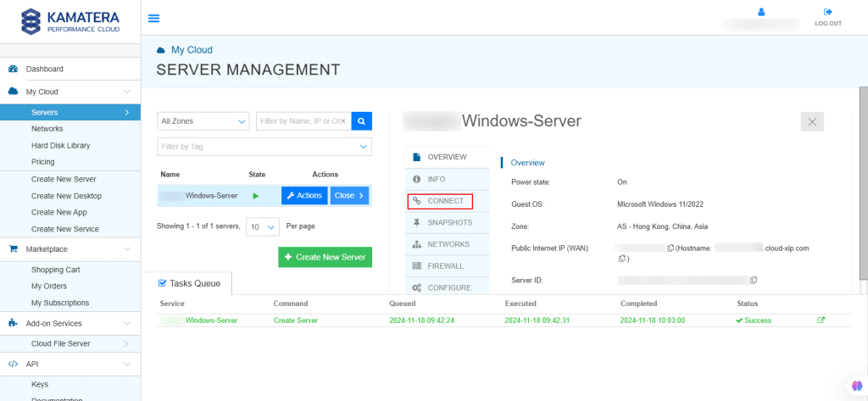The width and height of the screenshot is (868, 401).
Task: Close the Windows-Server details panel
Action: click(811, 121)
